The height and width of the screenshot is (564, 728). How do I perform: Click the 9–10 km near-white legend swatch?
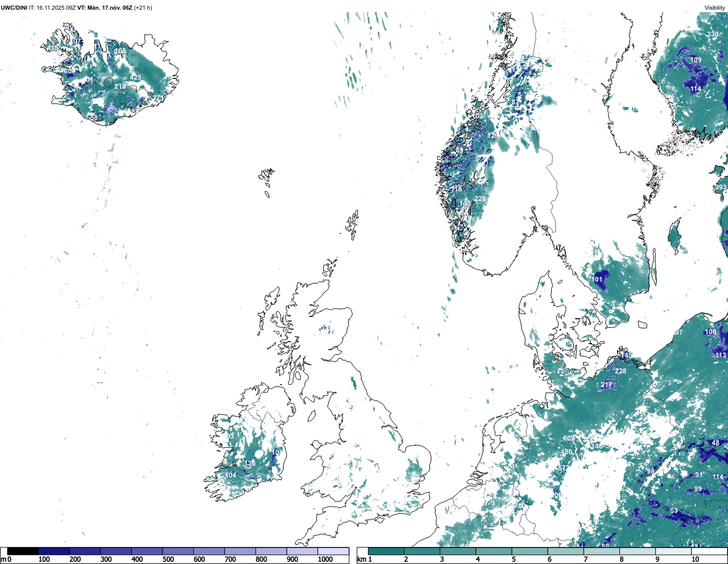pyautogui.click(x=674, y=551)
